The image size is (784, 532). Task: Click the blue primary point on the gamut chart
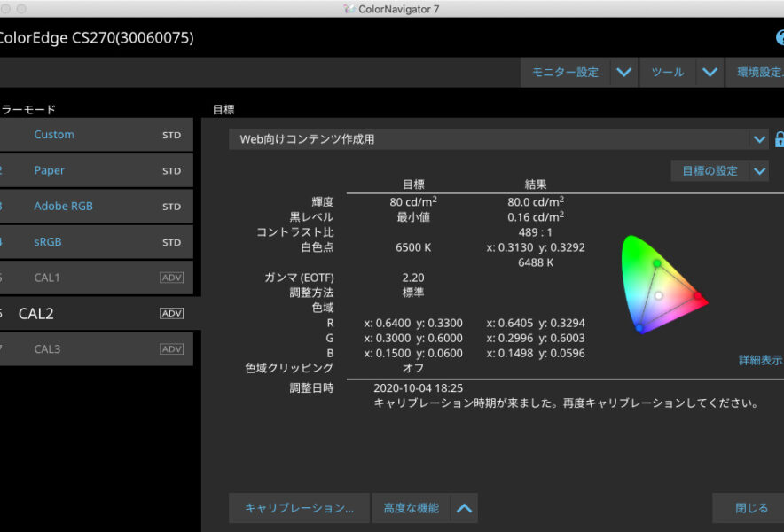click(639, 328)
